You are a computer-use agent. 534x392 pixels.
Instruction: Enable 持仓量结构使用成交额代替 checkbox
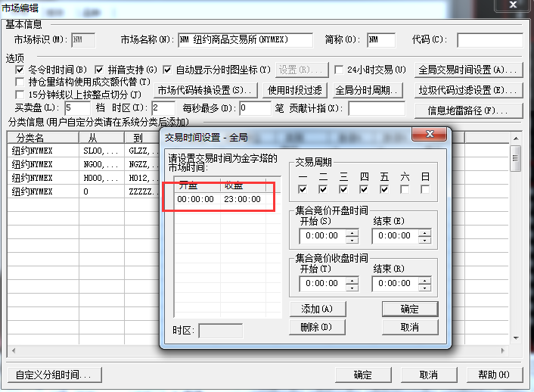[20, 82]
